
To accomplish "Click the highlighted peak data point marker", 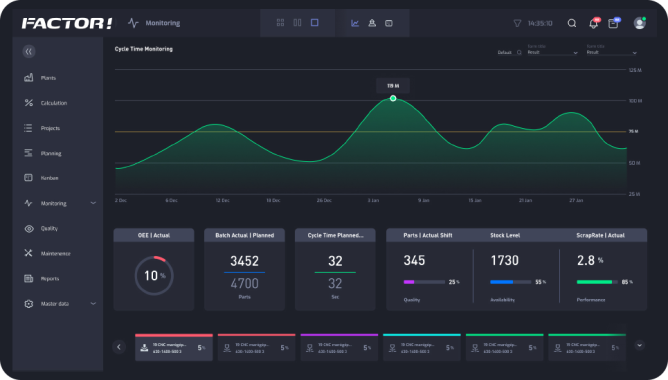I will tap(393, 98).
